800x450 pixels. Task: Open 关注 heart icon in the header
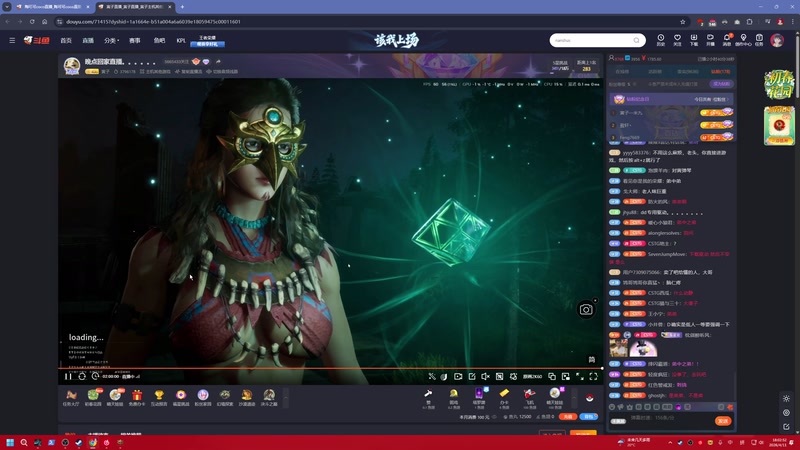(677, 40)
